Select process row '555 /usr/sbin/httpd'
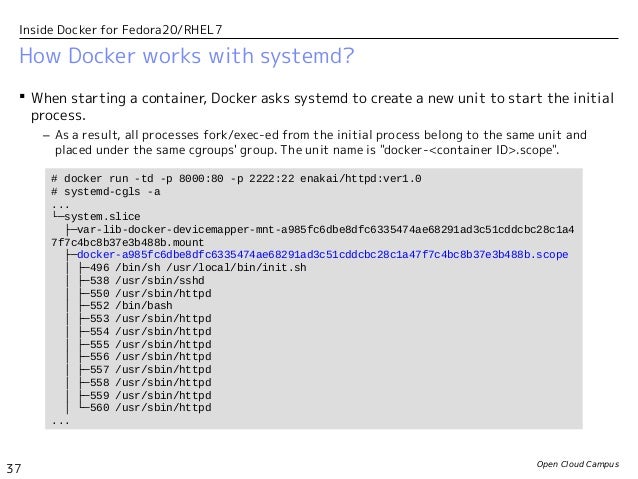This screenshot has width=638, height=479. point(146,344)
